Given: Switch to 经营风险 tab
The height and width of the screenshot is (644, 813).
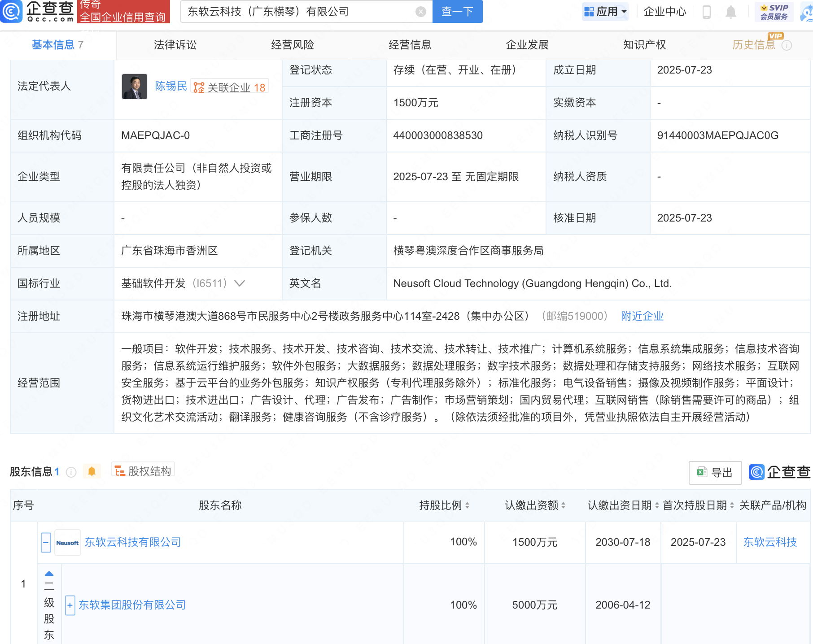Looking at the screenshot, I should coord(293,45).
